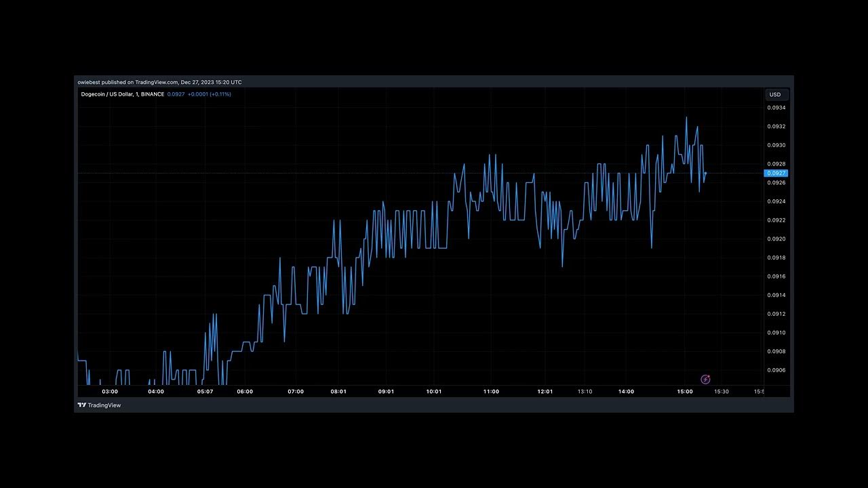The image size is (868, 488).
Task: Click the blue 0.0927 price beside BINANCE
Action: pos(176,94)
